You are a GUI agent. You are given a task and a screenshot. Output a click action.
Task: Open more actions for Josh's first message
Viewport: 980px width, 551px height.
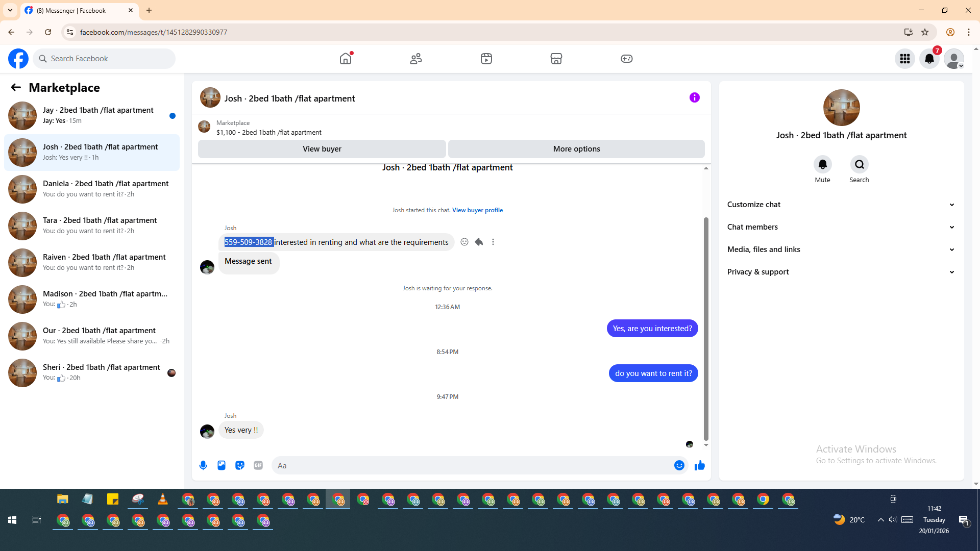click(x=493, y=242)
